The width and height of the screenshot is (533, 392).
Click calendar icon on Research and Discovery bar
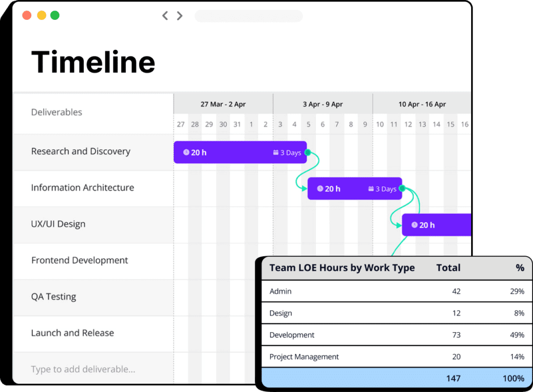point(276,153)
